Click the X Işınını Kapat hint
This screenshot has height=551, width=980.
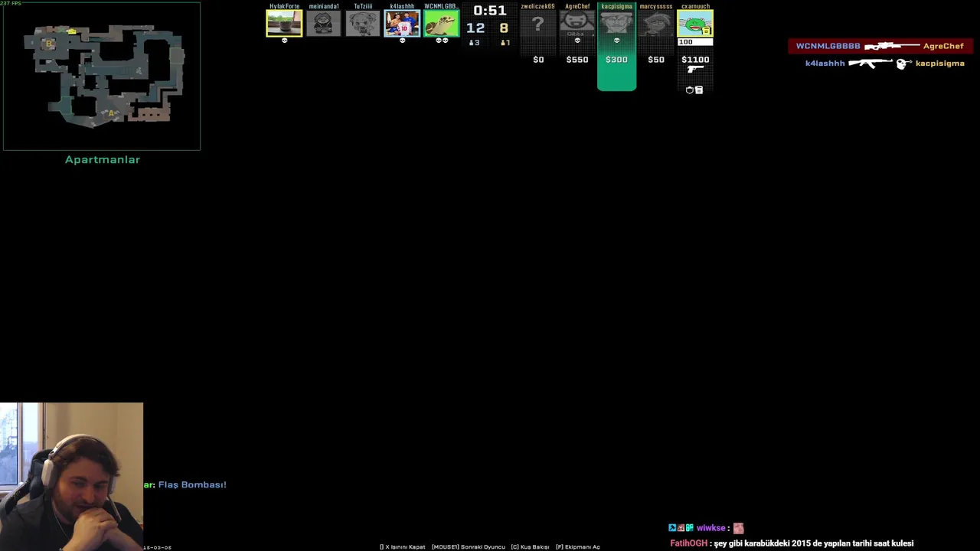pos(403,547)
